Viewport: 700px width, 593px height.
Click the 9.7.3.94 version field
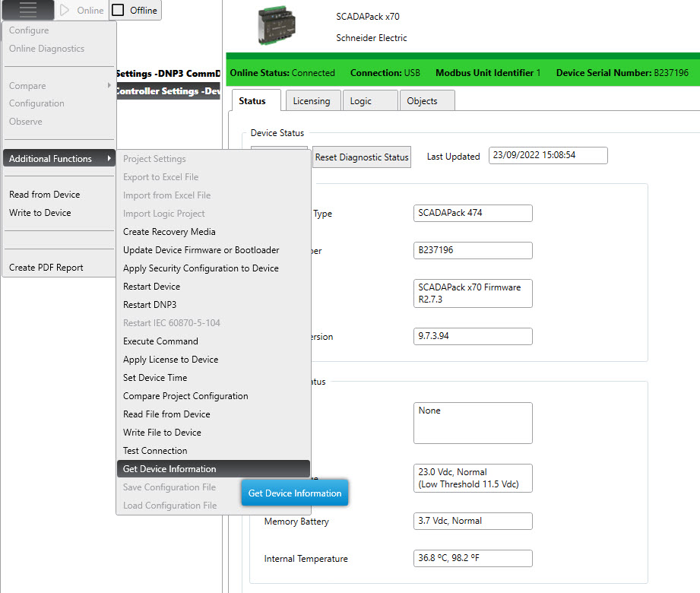[x=473, y=336]
